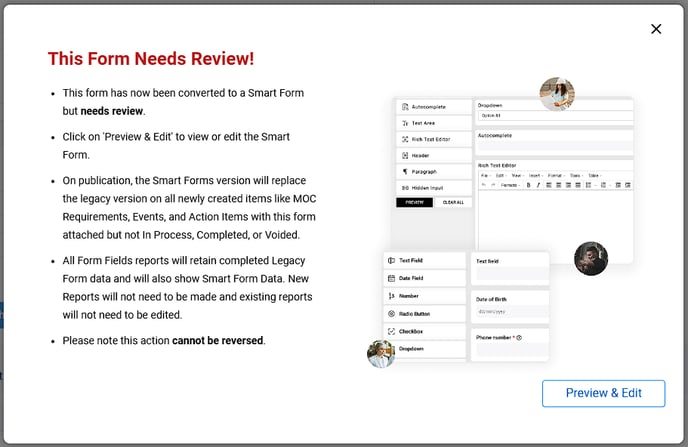Viewport: 688px width, 447px height.
Task: Choose the Date Field calendar icon
Action: [391, 278]
